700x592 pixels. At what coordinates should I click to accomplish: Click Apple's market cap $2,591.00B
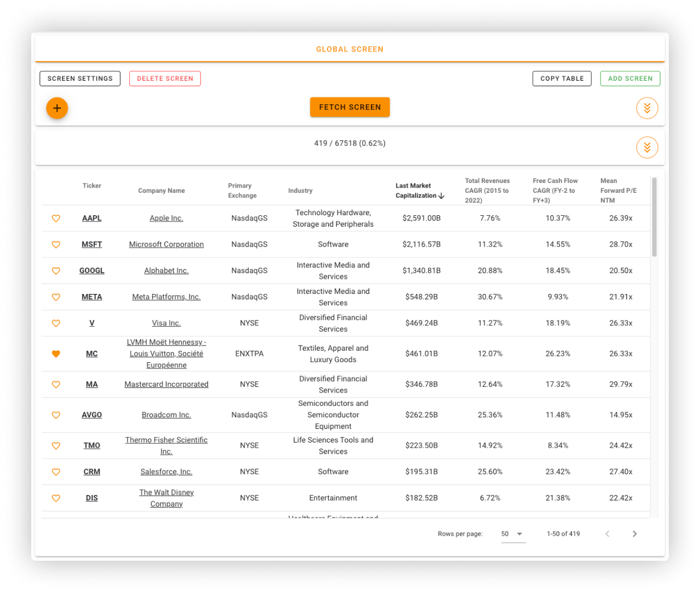pos(422,218)
